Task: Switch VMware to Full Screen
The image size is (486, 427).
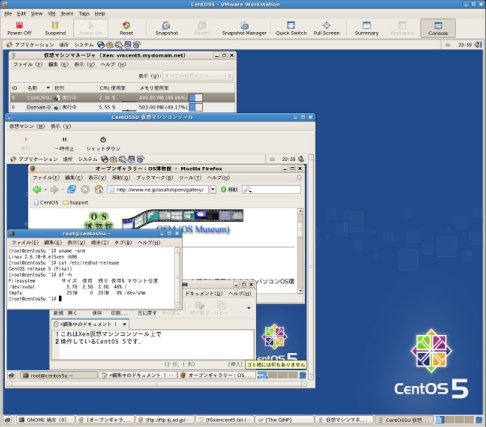Action: (x=326, y=28)
